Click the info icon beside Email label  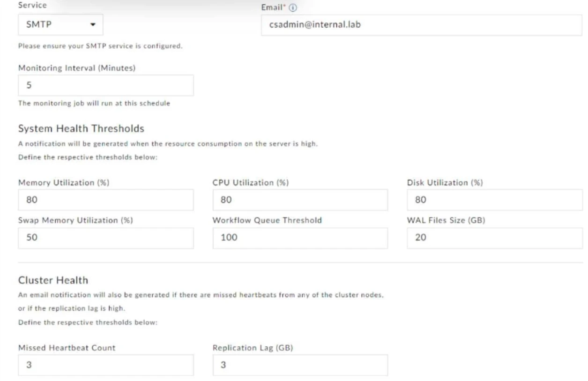(295, 8)
